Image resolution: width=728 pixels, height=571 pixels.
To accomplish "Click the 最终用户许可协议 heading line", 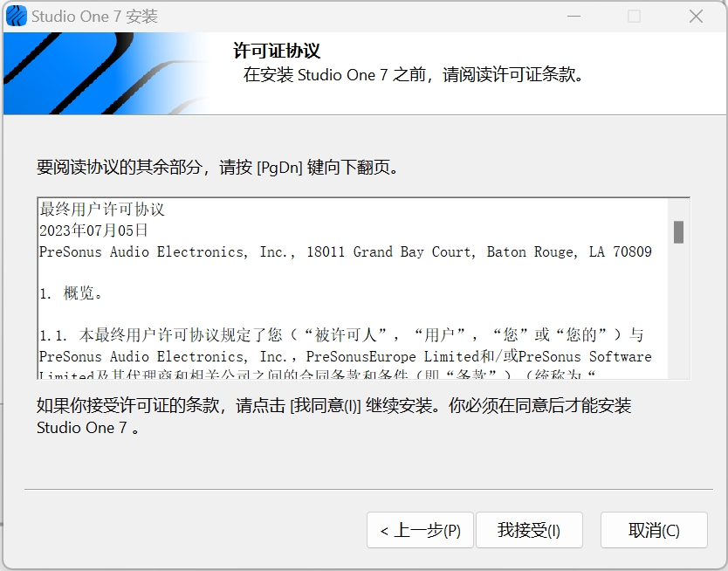I will [102, 210].
